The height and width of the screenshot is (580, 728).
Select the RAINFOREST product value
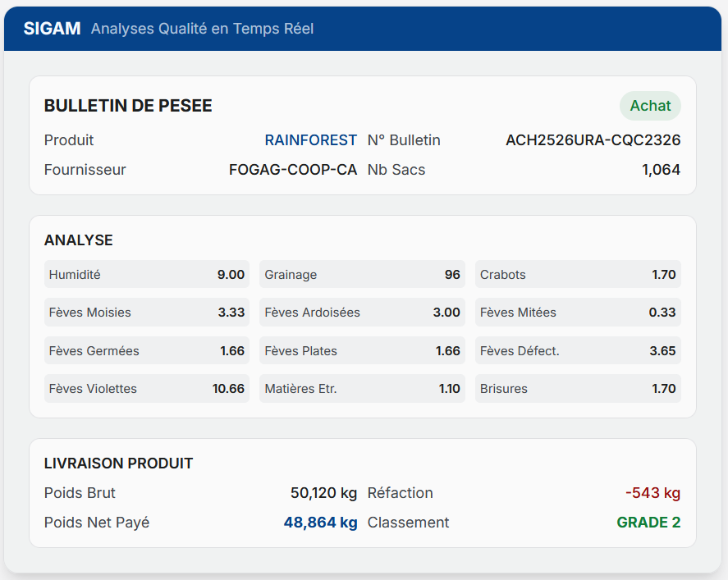(x=310, y=140)
